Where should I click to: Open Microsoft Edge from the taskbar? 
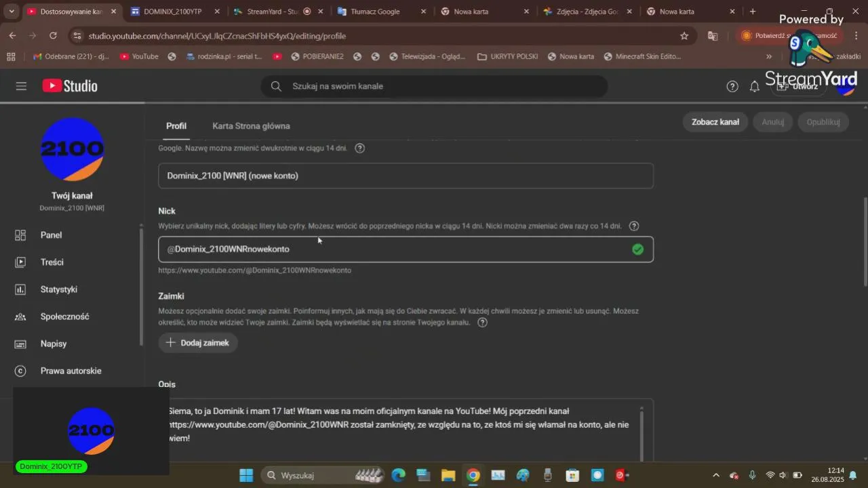[x=398, y=475]
